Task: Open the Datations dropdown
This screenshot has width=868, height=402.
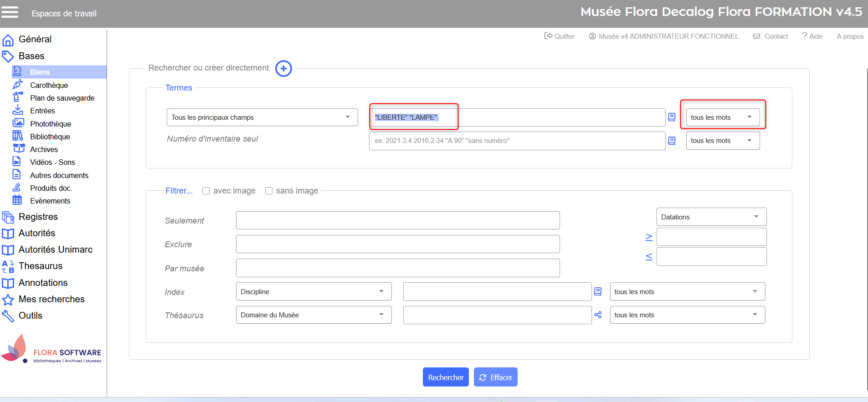Action: 711,217
